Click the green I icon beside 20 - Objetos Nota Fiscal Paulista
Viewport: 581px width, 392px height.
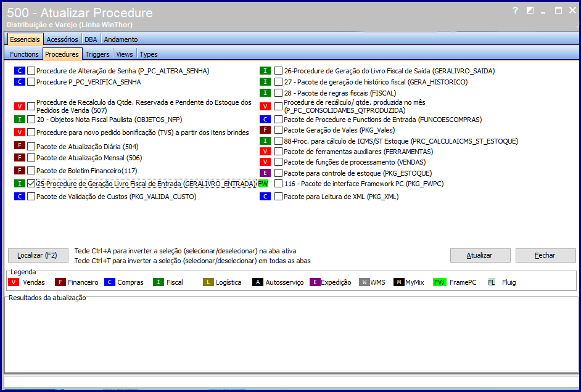(x=20, y=120)
